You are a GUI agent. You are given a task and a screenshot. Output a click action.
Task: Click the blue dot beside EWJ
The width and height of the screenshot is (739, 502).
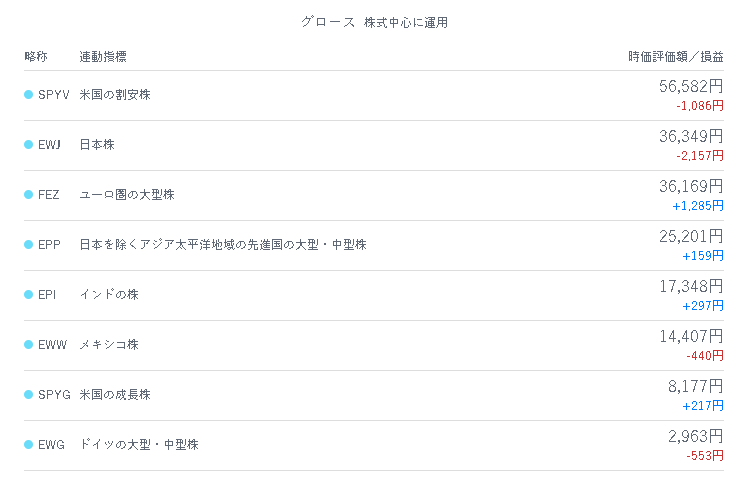28,145
